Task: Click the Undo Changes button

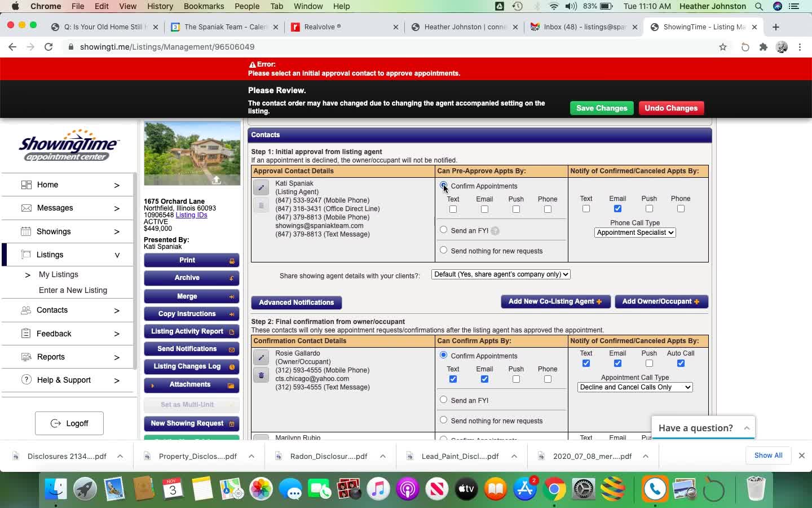Action: [x=671, y=108]
